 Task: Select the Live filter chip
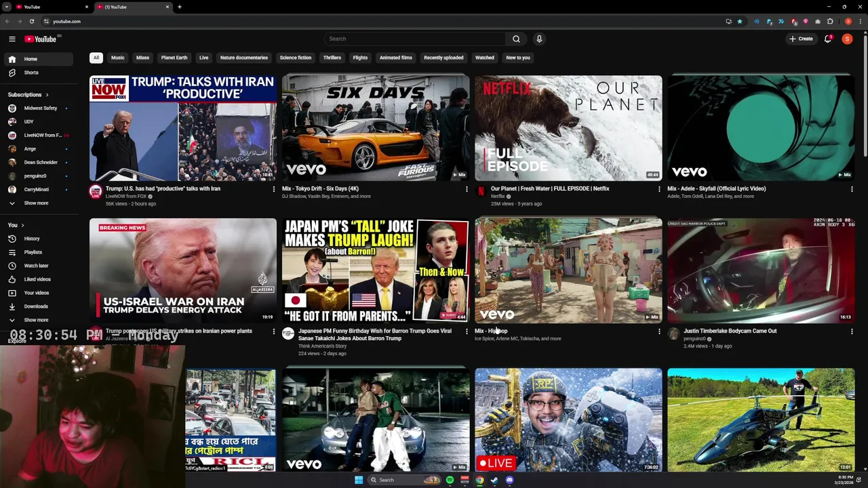point(203,58)
